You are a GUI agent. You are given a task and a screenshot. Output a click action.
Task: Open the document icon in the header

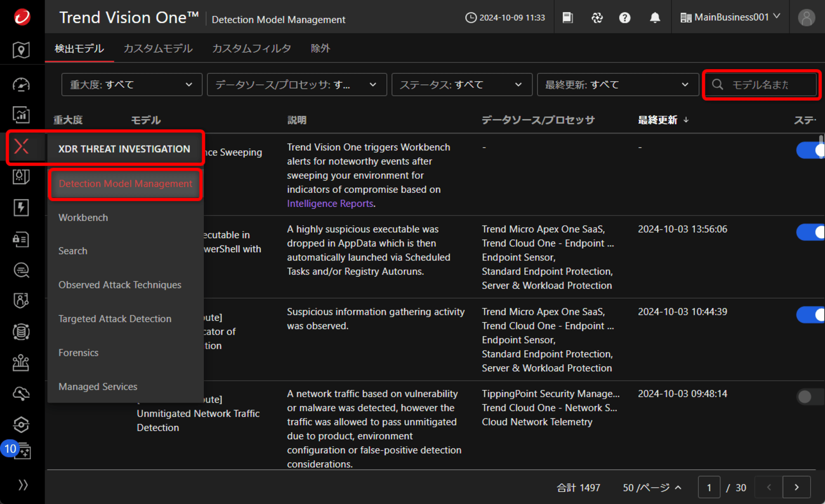click(x=568, y=18)
